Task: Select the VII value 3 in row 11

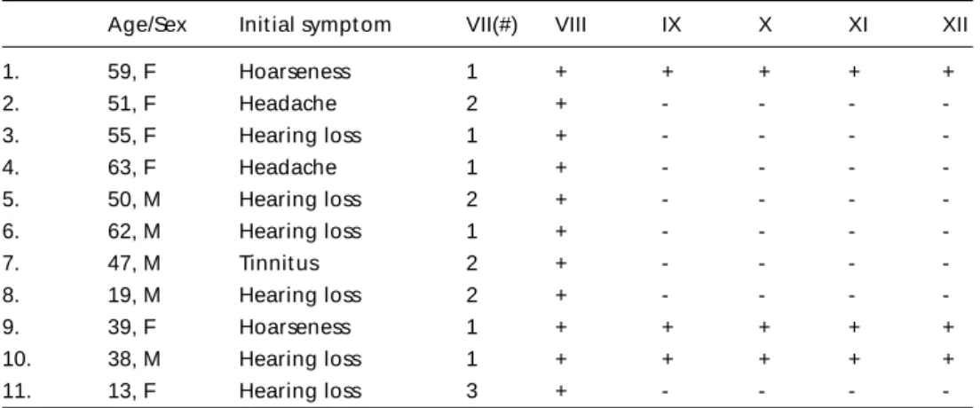Action: [472, 391]
